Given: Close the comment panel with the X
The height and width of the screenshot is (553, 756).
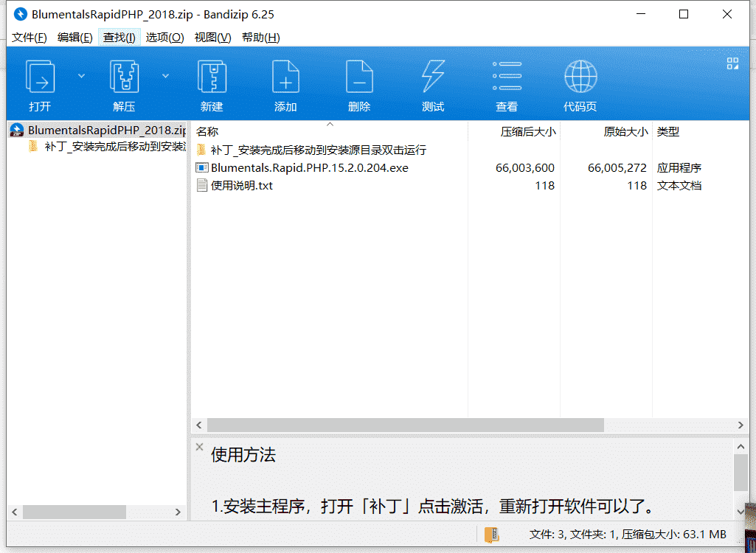Looking at the screenshot, I should pos(199,447).
